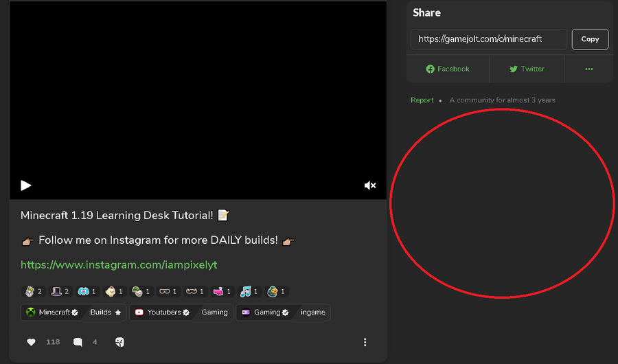Report this community
The image size is (618, 364).
422,100
